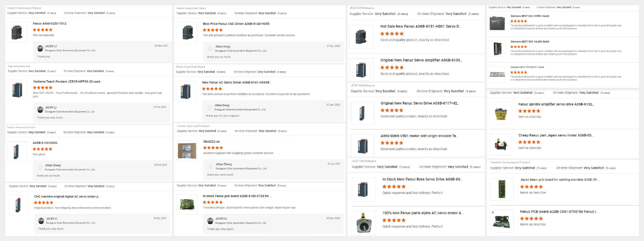Open Best Price Fanuc CNC Driver A06B-6140-H055 link

click(236, 24)
